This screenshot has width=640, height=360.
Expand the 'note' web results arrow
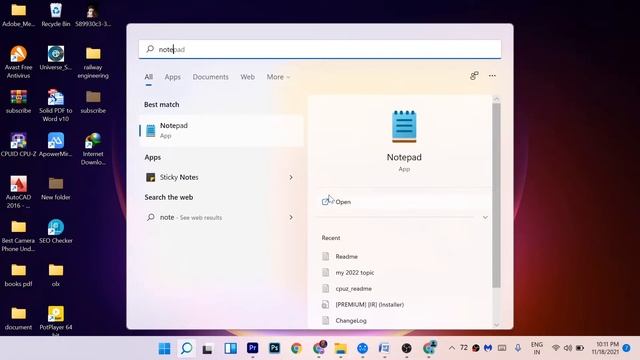pyautogui.click(x=291, y=217)
